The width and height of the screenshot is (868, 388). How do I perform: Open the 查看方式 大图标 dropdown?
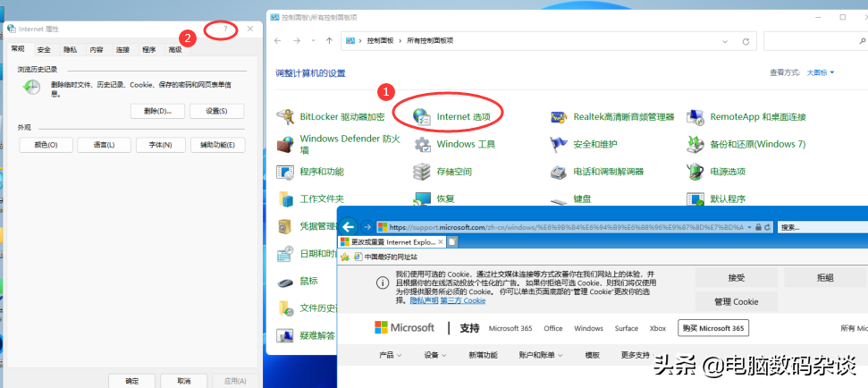821,72
